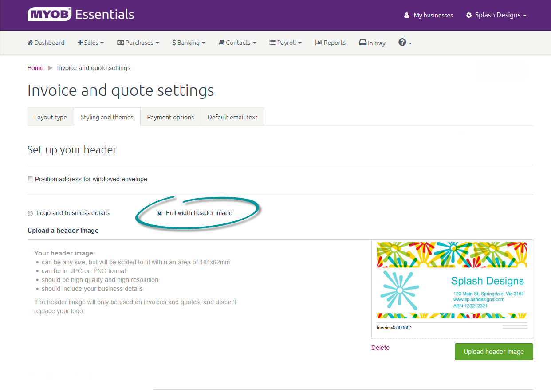Open the Payment options tab

click(x=170, y=117)
